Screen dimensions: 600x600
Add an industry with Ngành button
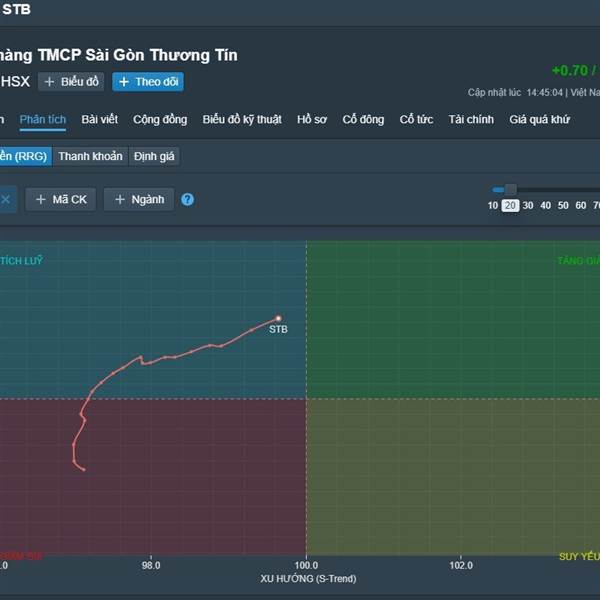(x=139, y=199)
